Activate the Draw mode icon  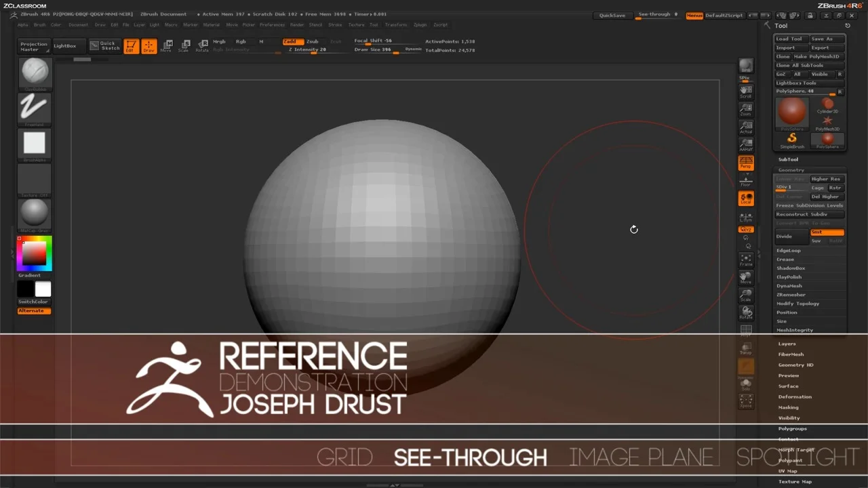[x=149, y=46]
